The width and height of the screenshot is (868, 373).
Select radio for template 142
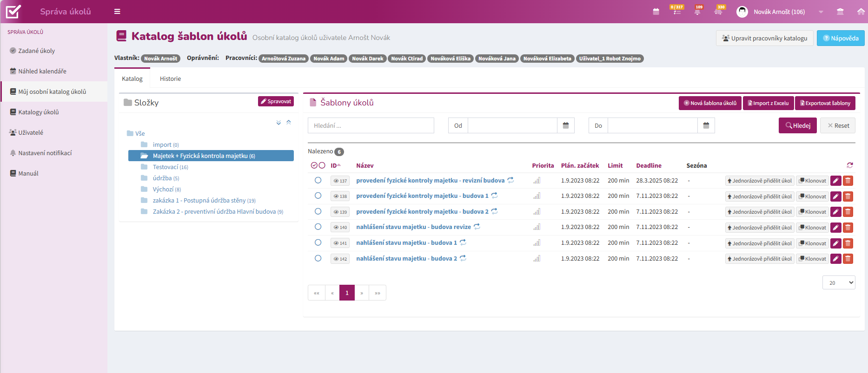(318, 258)
